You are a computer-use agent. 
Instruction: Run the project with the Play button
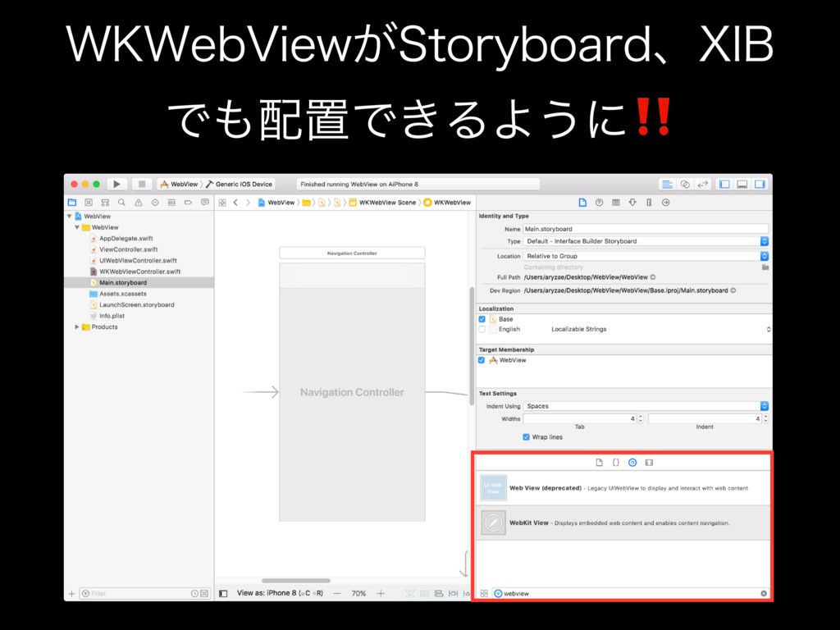(116, 185)
